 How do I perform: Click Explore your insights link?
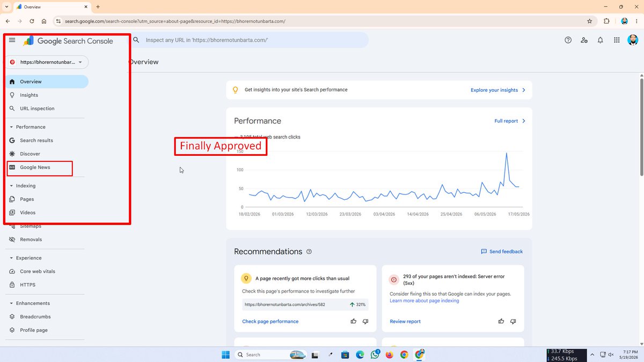point(498,90)
